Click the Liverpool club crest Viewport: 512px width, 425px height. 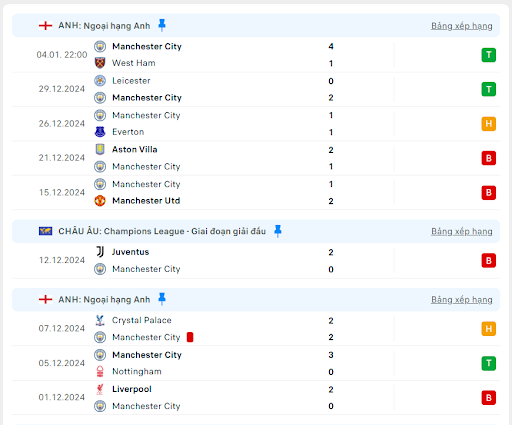tap(100, 389)
